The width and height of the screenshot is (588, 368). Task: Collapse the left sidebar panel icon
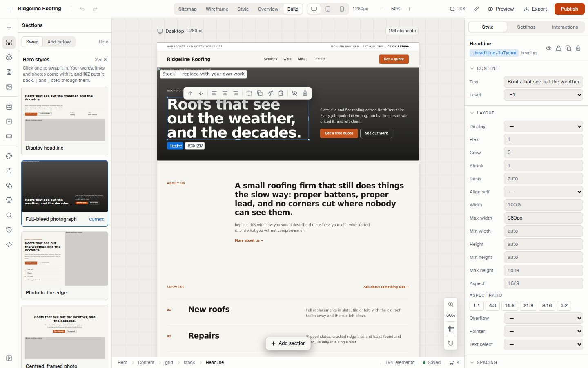[x=9, y=358]
